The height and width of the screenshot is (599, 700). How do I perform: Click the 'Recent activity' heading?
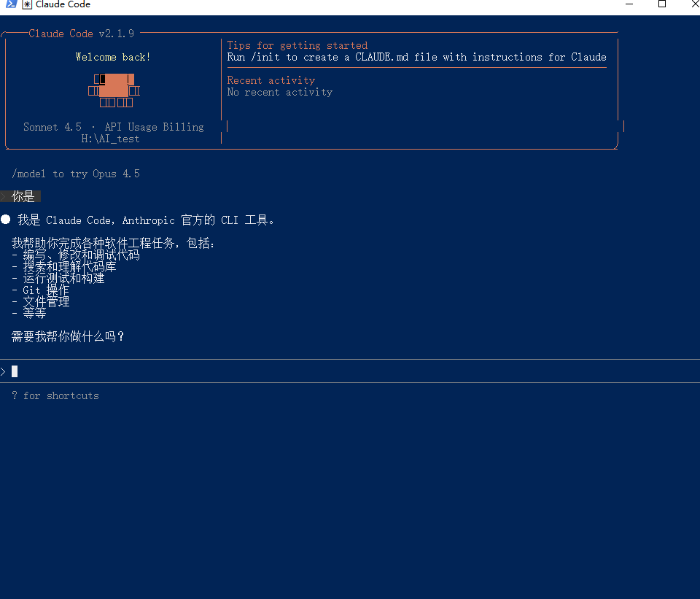[x=271, y=80]
